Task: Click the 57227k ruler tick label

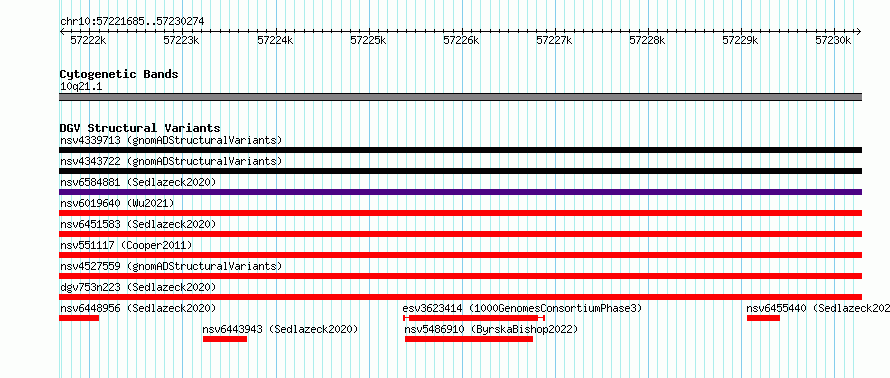Action: tap(554, 40)
